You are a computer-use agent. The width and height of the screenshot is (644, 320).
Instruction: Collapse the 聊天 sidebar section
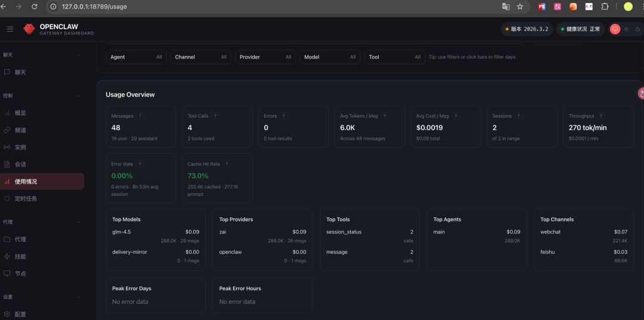(x=78, y=55)
